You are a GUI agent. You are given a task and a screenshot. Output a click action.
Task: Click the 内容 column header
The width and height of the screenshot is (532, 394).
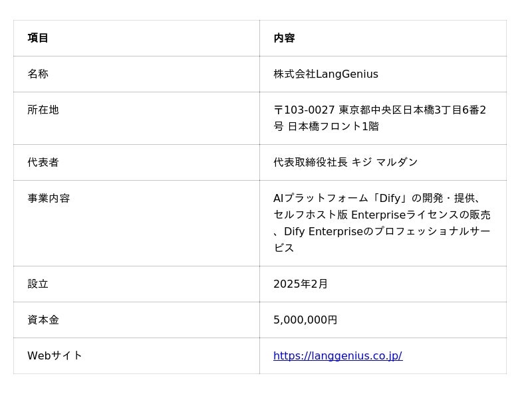point(284,38)
